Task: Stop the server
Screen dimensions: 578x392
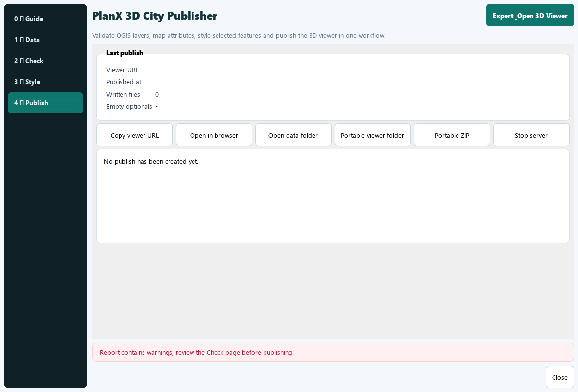Action: 531,135
